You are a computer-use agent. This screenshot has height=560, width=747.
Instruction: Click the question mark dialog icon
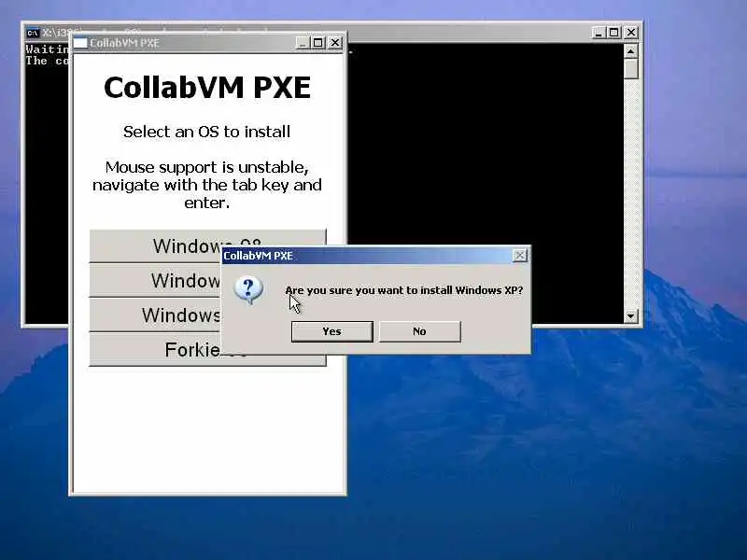[x=248, y=289]
